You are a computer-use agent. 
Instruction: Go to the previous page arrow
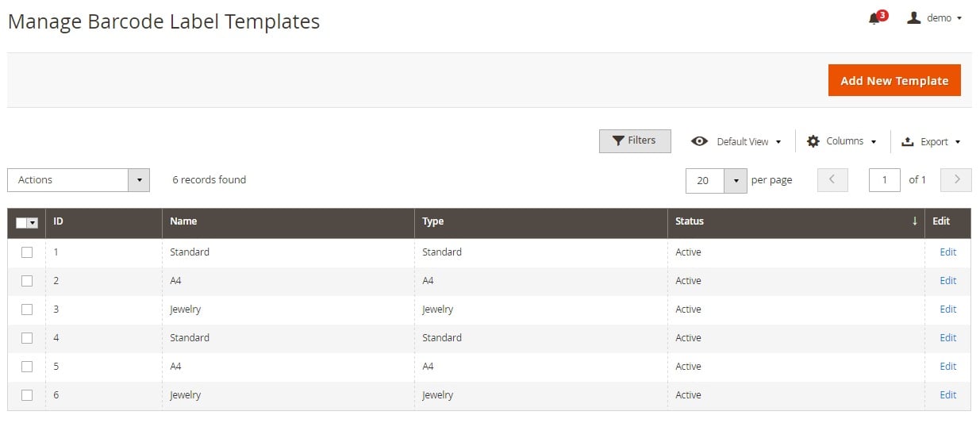point(832,180)
